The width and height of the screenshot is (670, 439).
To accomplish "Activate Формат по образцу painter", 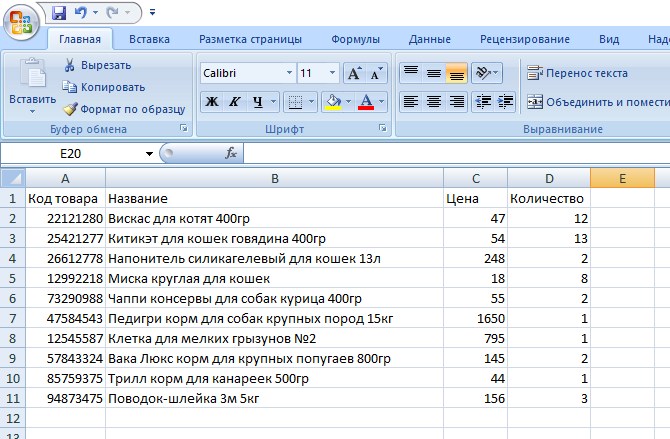I will pyautogui.click(x=124, y=109).
